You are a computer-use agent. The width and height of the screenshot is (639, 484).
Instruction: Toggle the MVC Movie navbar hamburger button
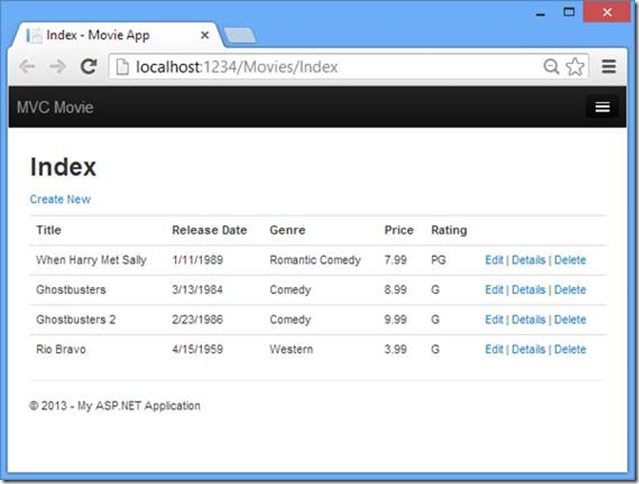pyautogui.click(x=602, y=107)
